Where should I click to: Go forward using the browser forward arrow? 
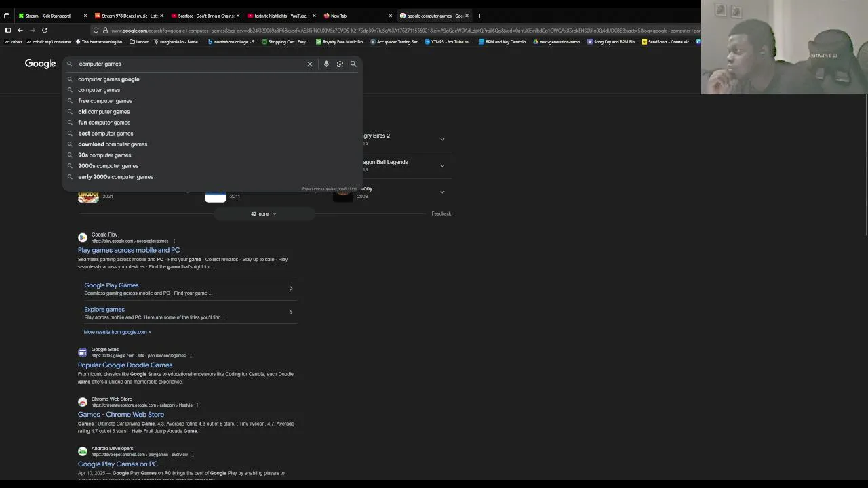click(x=33, y=30)
